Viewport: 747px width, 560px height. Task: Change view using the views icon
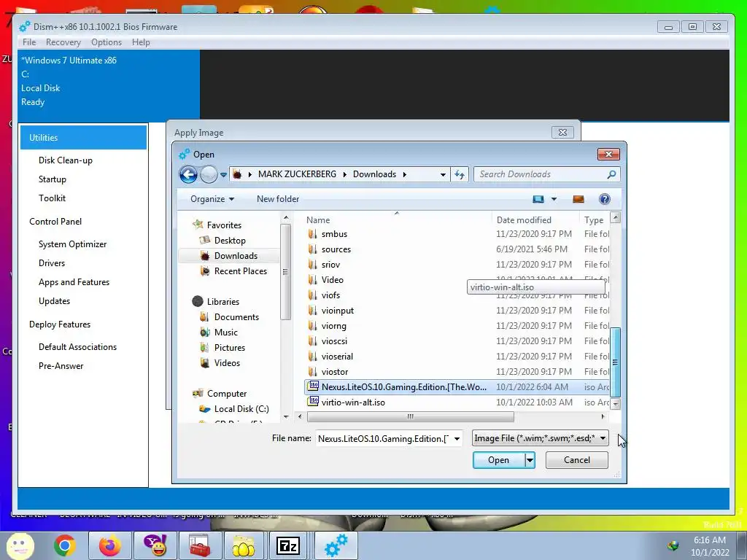pos(538,199)
